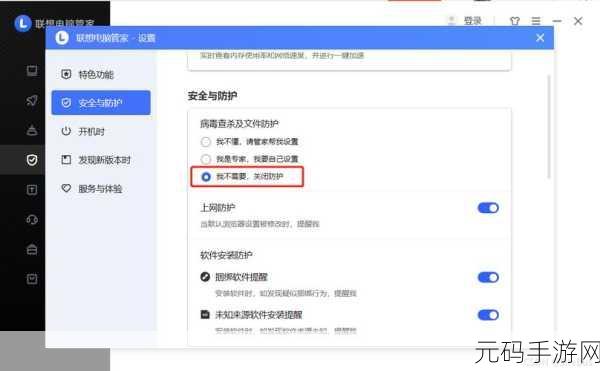Minimize the main 联想电脑管家 window

coord(557,21)
